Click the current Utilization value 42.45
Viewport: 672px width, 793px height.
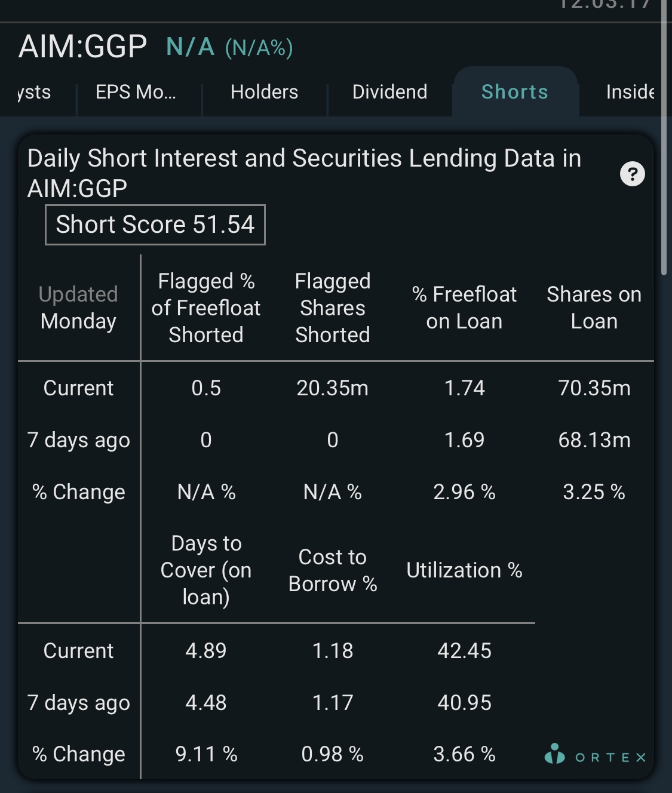coord(464,650)
